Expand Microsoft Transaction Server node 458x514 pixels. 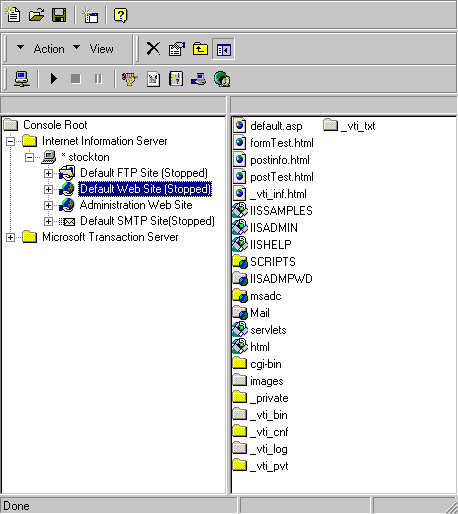point(11,237)
